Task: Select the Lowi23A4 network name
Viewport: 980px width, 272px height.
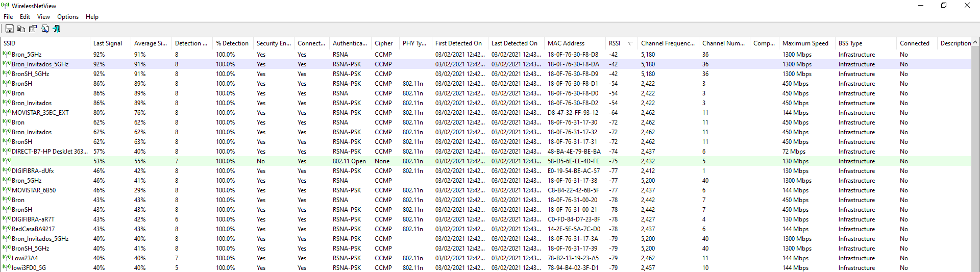Action: [24, 258]
